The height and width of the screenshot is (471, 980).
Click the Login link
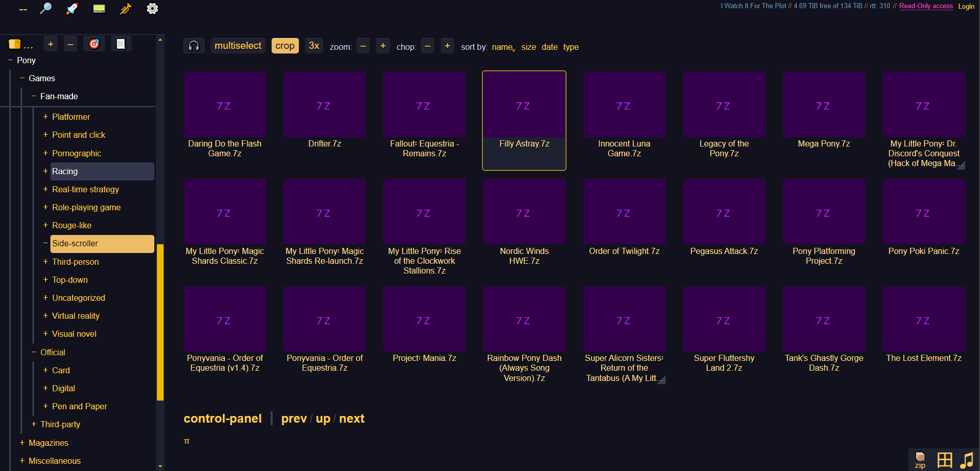pyautogui.click(x=966, y=6)
